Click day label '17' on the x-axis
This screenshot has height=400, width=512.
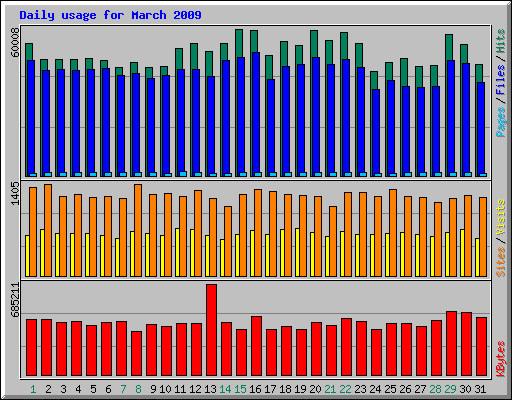tap(270, 389)
